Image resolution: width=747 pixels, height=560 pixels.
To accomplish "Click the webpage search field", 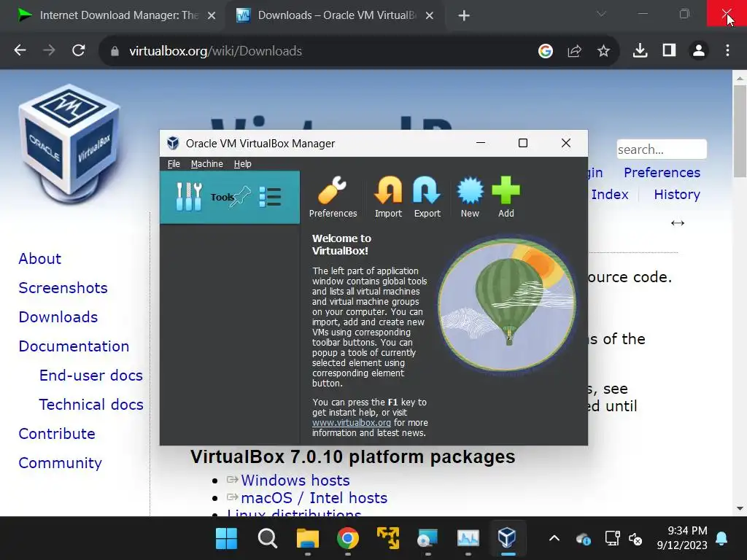I will (x=661, y=149).
